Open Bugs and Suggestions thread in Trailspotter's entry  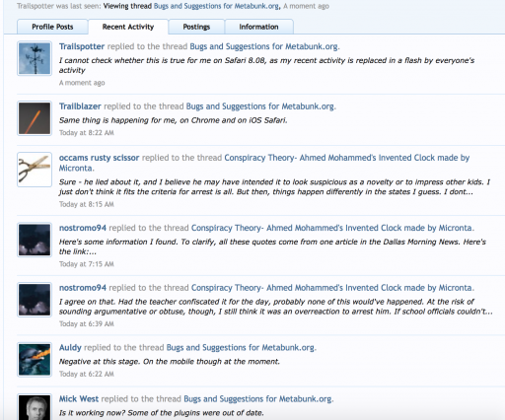pyautogui.click(x=263, y=46)
